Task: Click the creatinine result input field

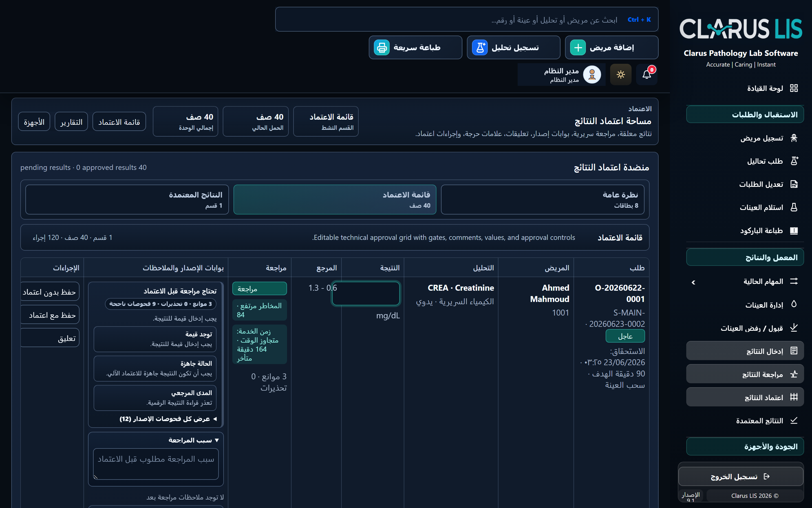Action: (366, 294)
